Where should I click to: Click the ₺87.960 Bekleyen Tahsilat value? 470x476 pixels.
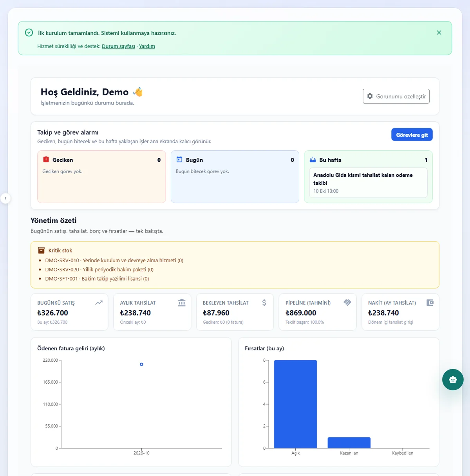click(x=216, y=313)
